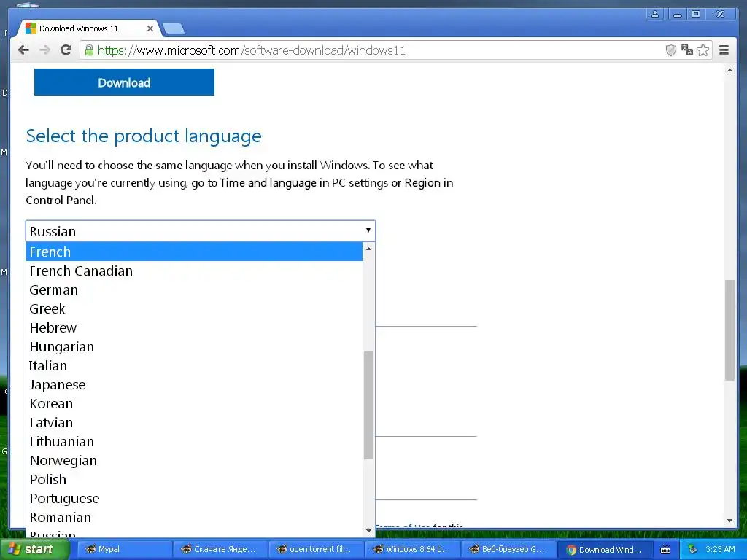The height and width of the screenshot is (560, 747).
Task: Switch to Windows 8 64 b... taskbar window
Action: 412,549
